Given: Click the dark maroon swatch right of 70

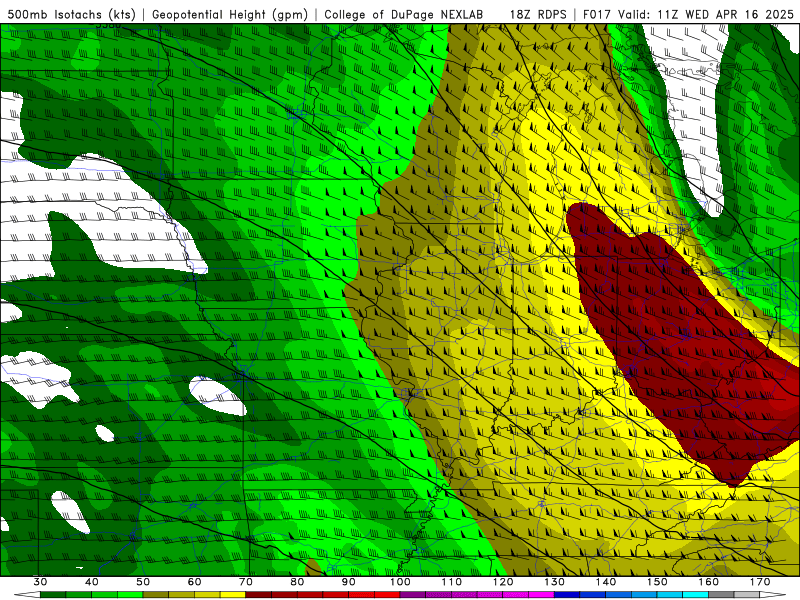Looking at the screenshot, I should (x=259, y=595).
